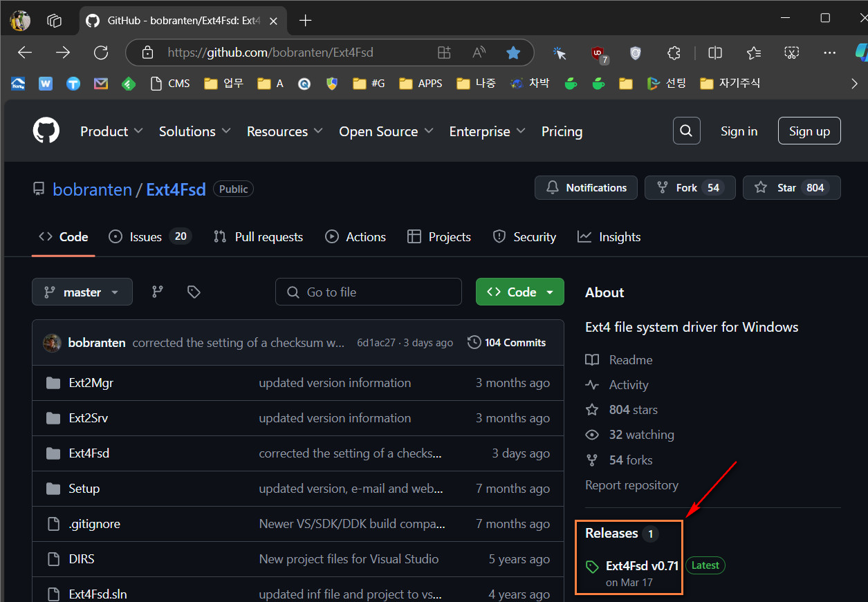Open the CMS bookmark
Image resolution: width=868 pixels, height=602 pixels.
click(170, 83)
